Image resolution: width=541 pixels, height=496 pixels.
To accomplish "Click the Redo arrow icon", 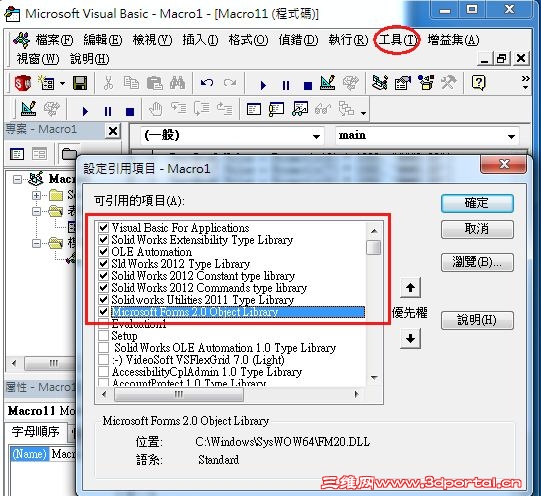I will [x=230, y=83].
